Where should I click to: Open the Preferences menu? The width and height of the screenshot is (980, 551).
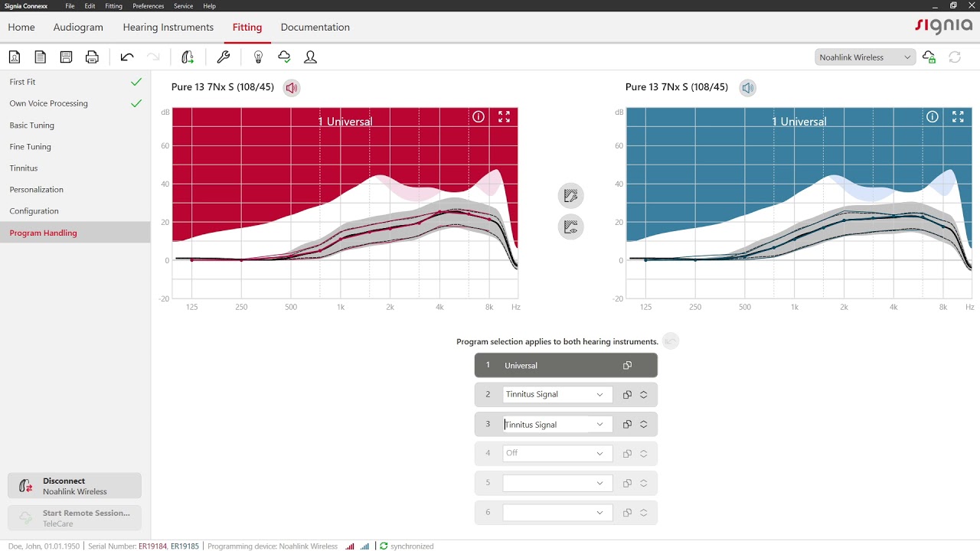(x=149, y=6)
